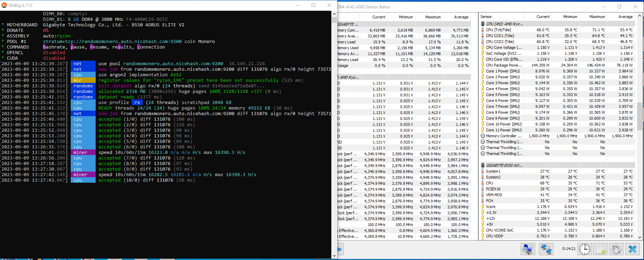The image size is (644, 260).
Task: Click the word 'resume' in COMMANDS line
Action: [98, 47]
